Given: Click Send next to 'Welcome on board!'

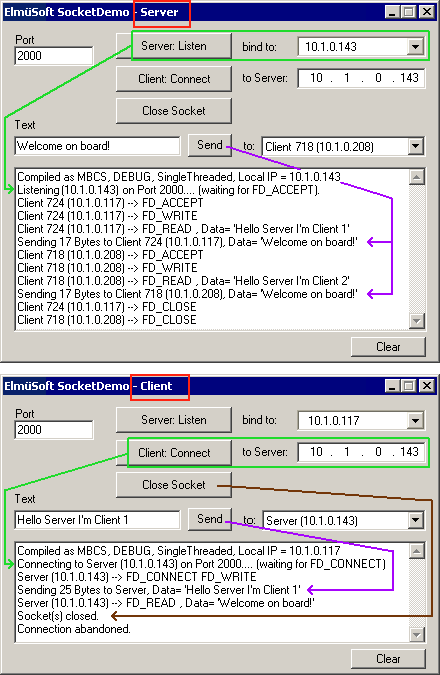Looking at the screenshot, I should point(210,145).
